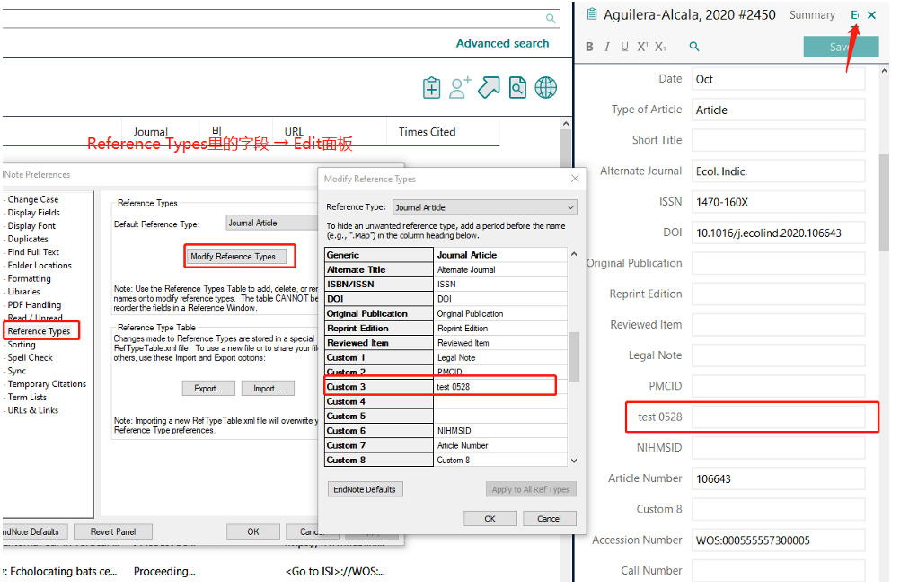Click the add author/share group icon
Viewport: 900px width, 588px height.
(461, 88)
